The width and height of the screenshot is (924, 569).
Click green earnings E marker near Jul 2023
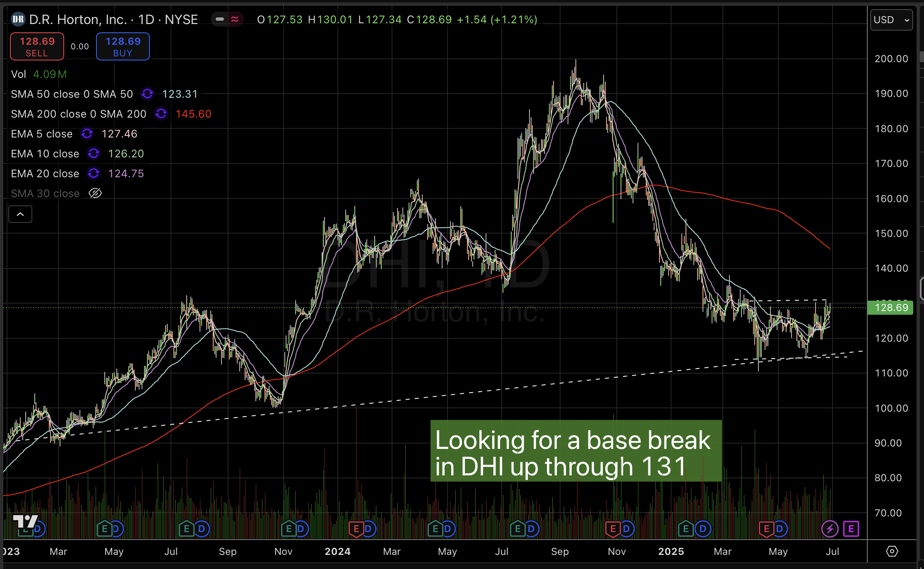click(x=186, y=529)
